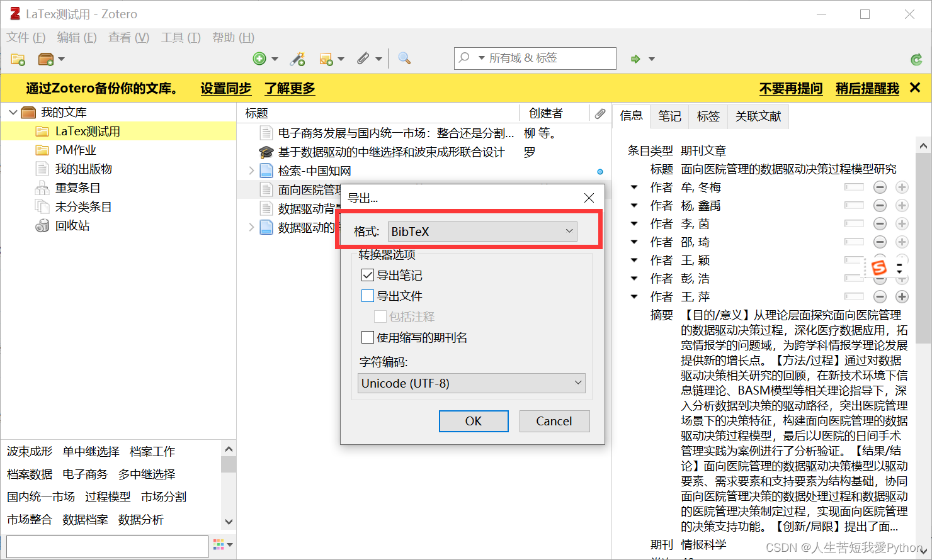Viewport: 932px width, 560px height.
Task: Click the magic wand Add by Identifier icon
Action: click(297, 59)
